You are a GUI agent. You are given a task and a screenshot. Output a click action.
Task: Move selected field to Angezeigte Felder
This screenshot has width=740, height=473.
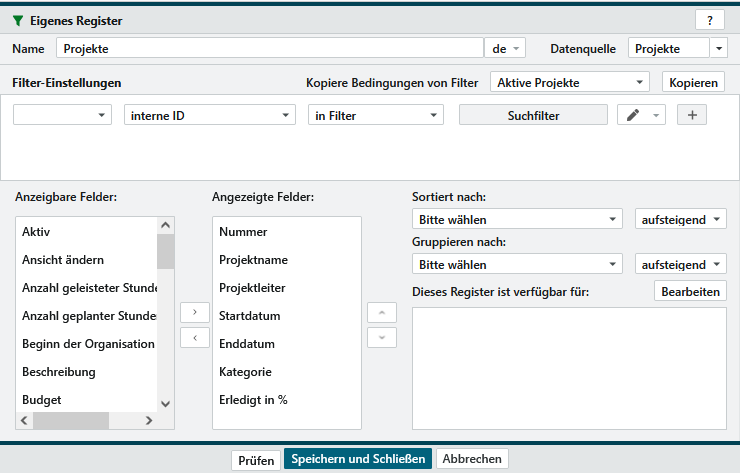[x=194, y=312]
